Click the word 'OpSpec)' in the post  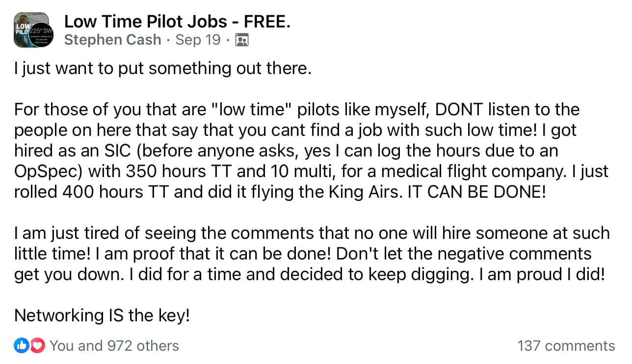tap(48, 172)
